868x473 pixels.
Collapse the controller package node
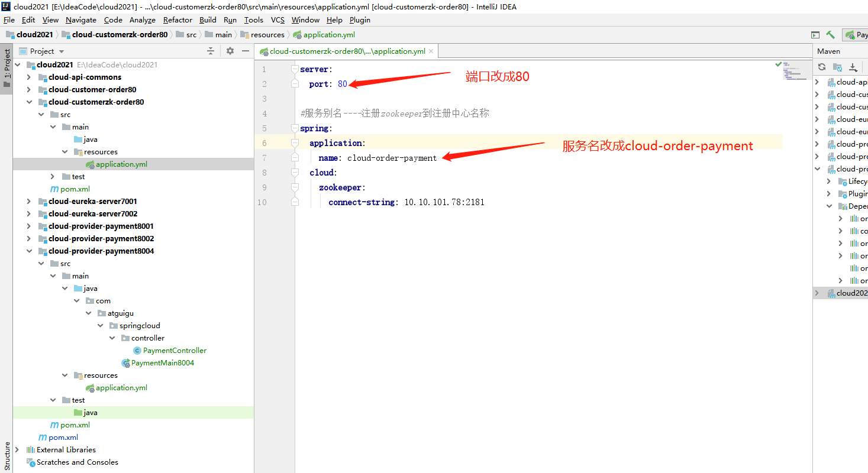pos(112,338)
